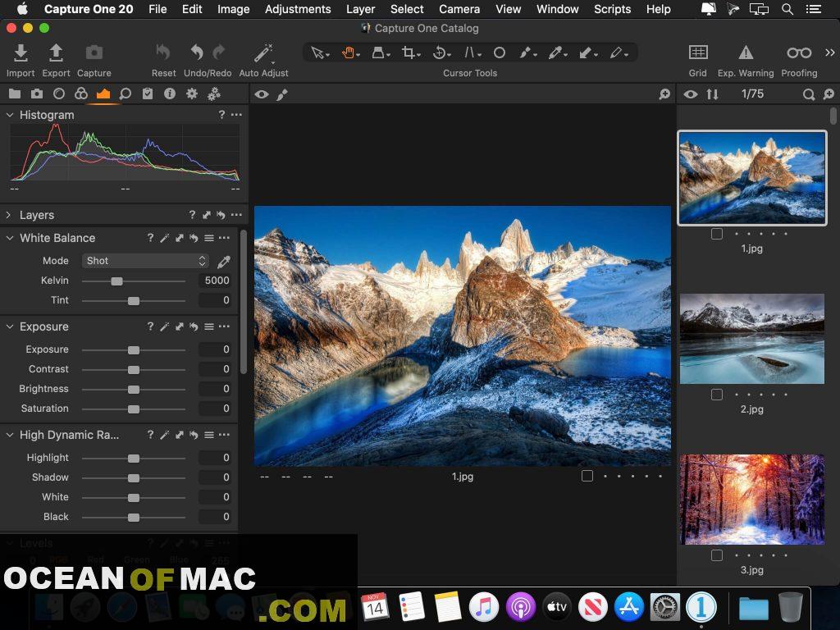Expand the Layers panel
The width and height of the screenshot is (840, 630).
click(8, 215)
